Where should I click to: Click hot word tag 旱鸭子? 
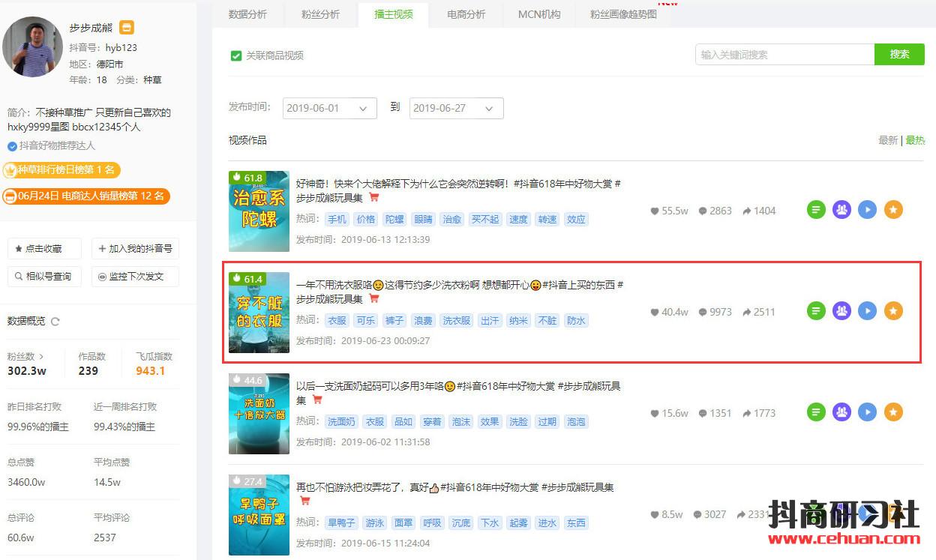341,523
